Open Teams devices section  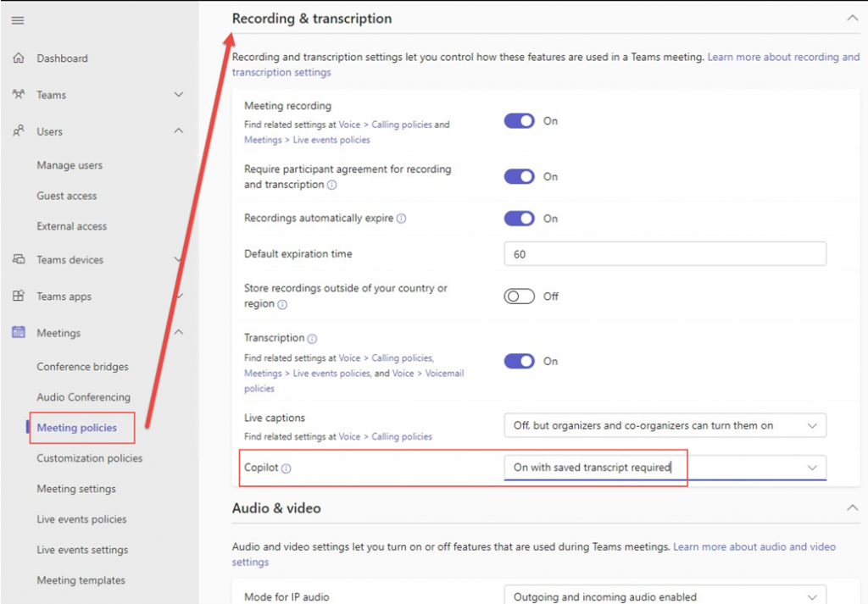(70, 260)
